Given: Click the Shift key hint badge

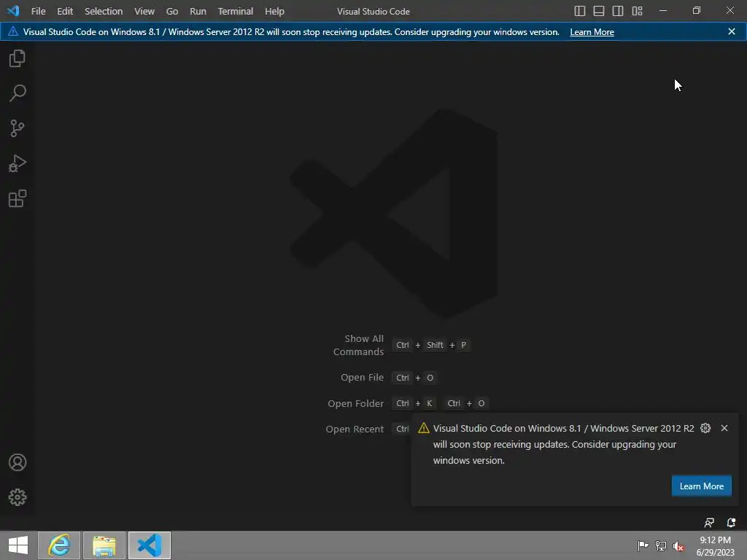Looking at the screenshot, I should click(435, 345).
